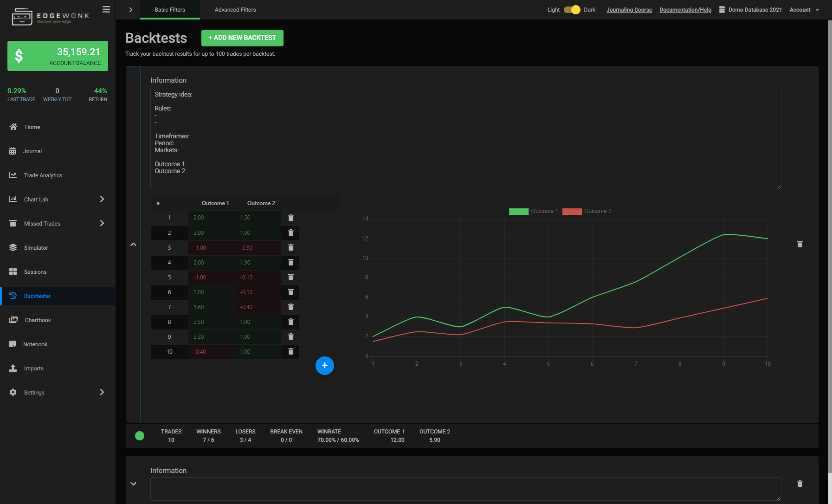832x504 pixels.
Task: Go to the Imports page
Action: pyautogui.click(x=33, y=368)
